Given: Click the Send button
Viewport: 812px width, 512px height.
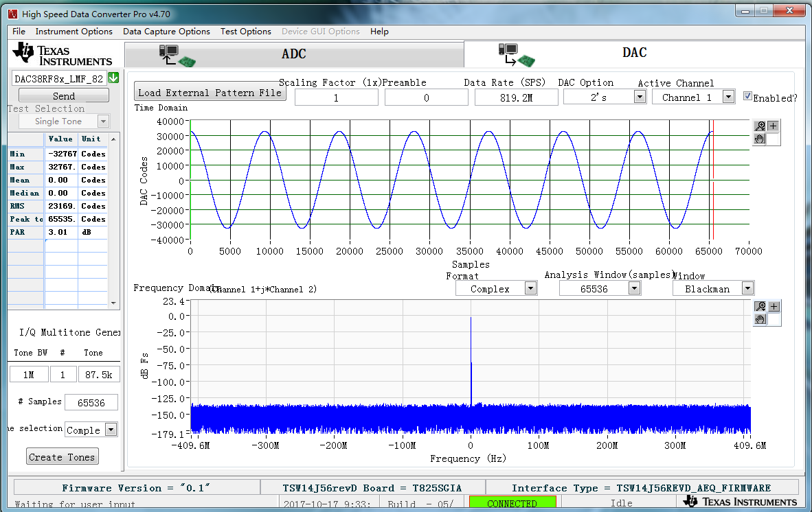Looking at the screenshot, I should [64, 95].
